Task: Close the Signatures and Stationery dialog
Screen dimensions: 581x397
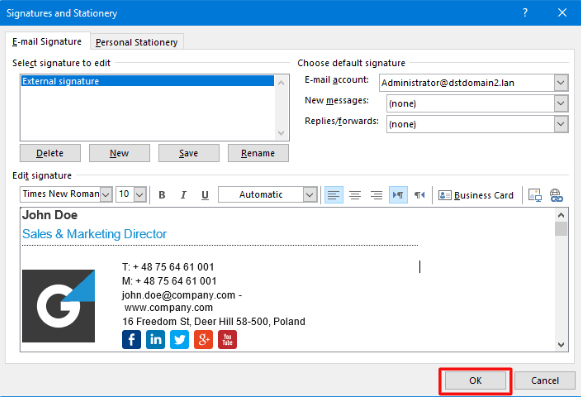Action: click(562, 13)
